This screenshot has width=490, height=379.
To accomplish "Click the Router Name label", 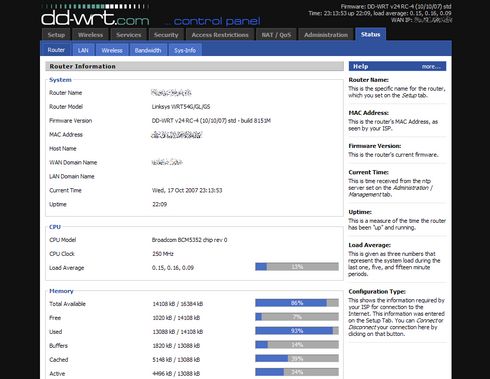I will (66, 93).
